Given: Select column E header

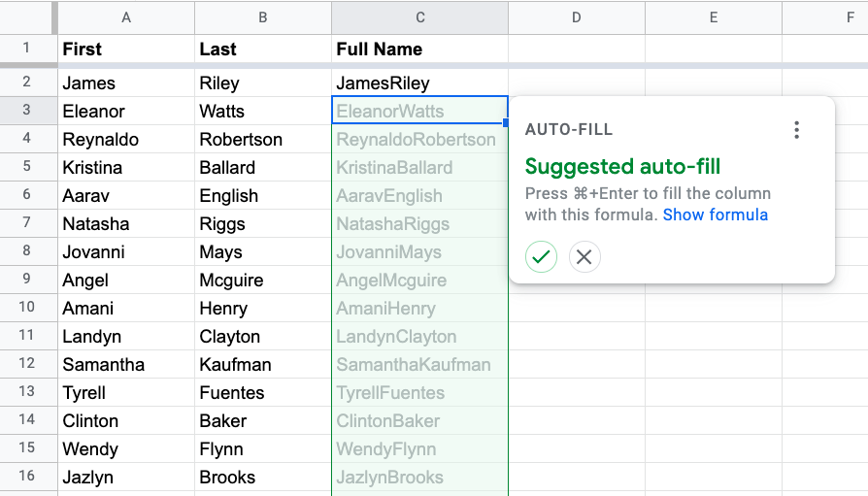Looking at the screenshot, I should [x=714, y=17].
